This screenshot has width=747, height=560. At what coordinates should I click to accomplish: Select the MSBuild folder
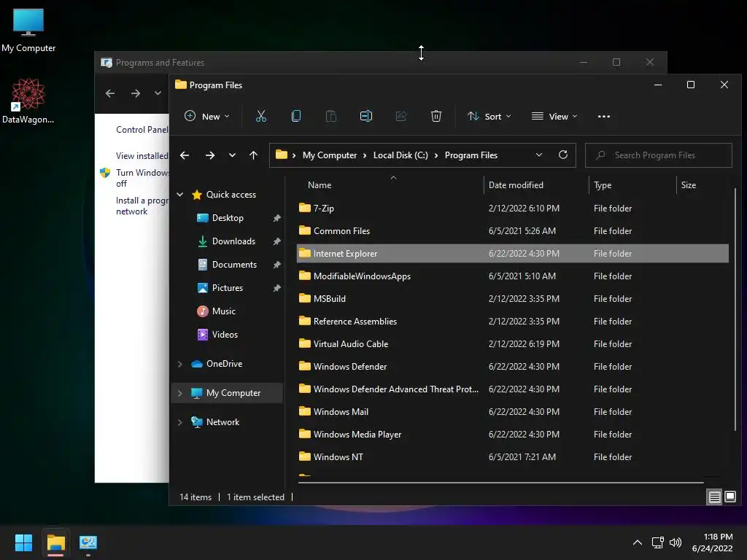click(513, 298)
